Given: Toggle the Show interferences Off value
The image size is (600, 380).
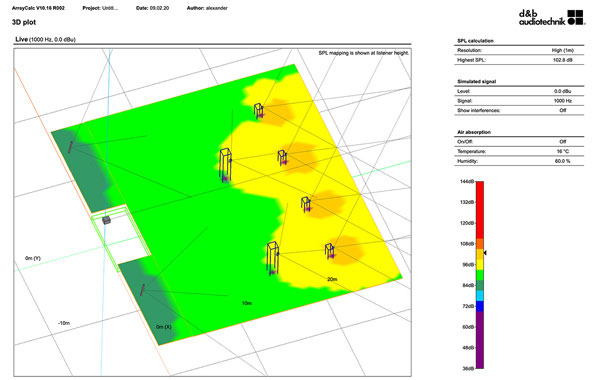Looking at the screenshot, I should click(562, 110).
